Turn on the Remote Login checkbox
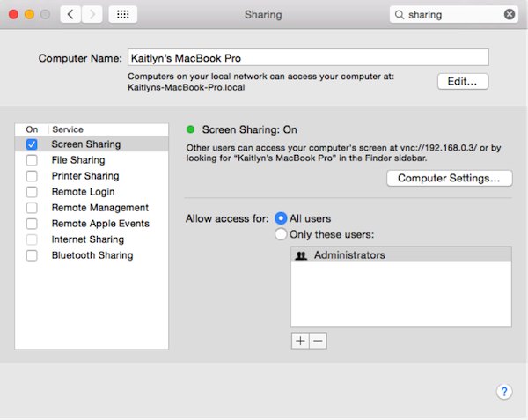The width and height of the screenshot is (528, 420). point(32,192)
